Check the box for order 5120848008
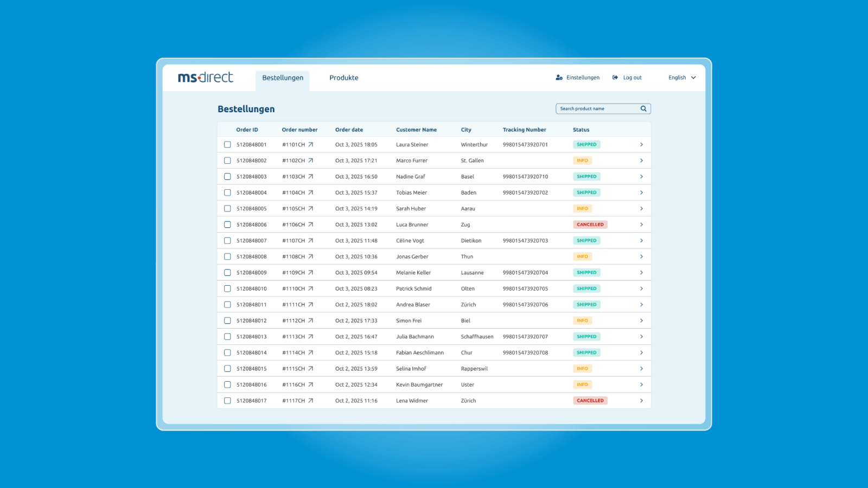Image resolution: width=868 pixels, height=488 pixels. (x=227, y=256)
